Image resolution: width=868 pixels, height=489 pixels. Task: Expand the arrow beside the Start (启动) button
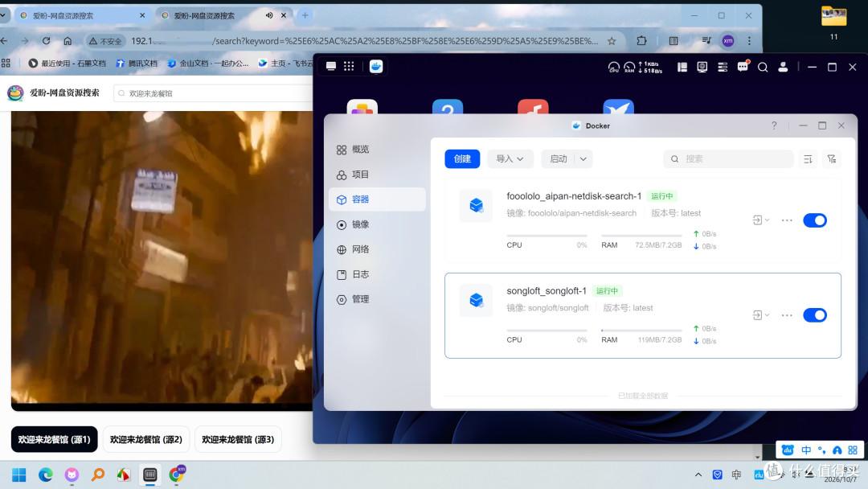pos(583,159)
